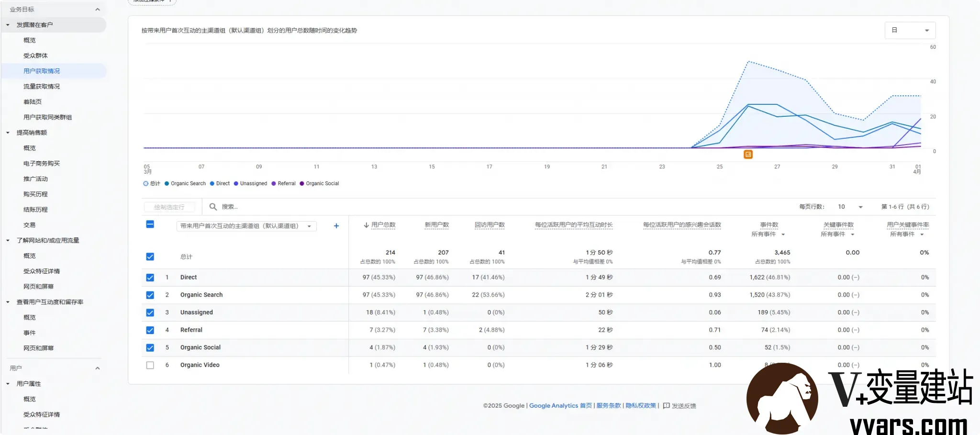Open the 电子商务购买 report

coord(42,163)
